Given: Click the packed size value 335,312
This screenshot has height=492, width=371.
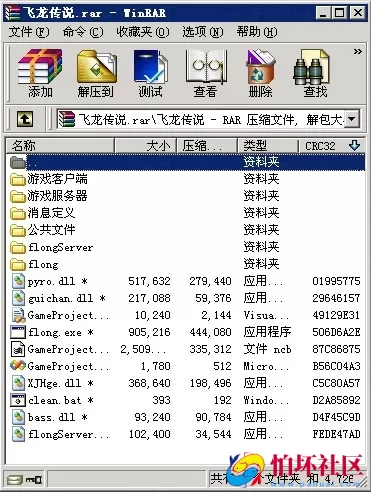Looking at the screenshot, I should coord(210,349).
